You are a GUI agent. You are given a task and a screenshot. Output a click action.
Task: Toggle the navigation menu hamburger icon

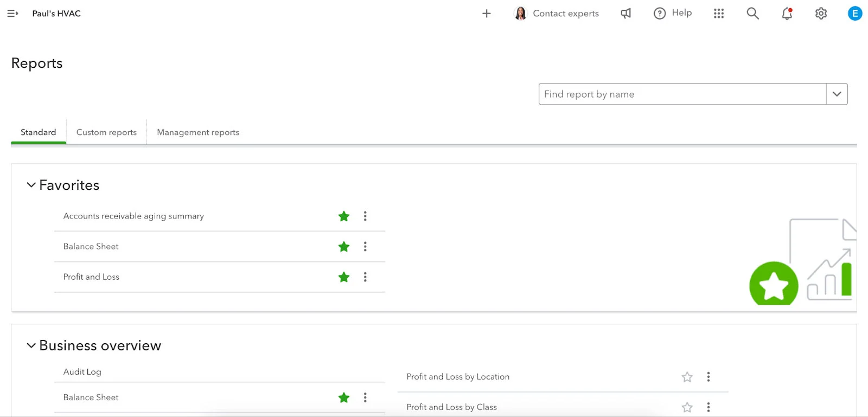tap(12, 14)
